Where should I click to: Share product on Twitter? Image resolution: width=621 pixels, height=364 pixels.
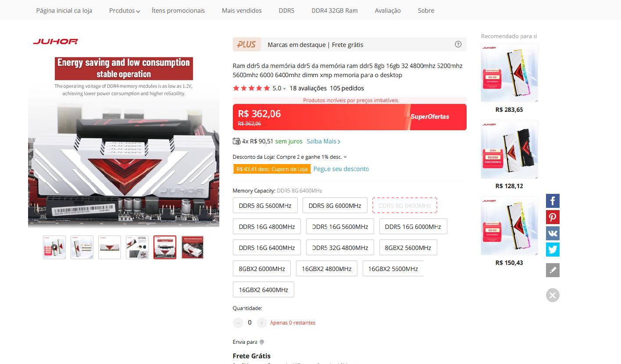click(553, 250)
